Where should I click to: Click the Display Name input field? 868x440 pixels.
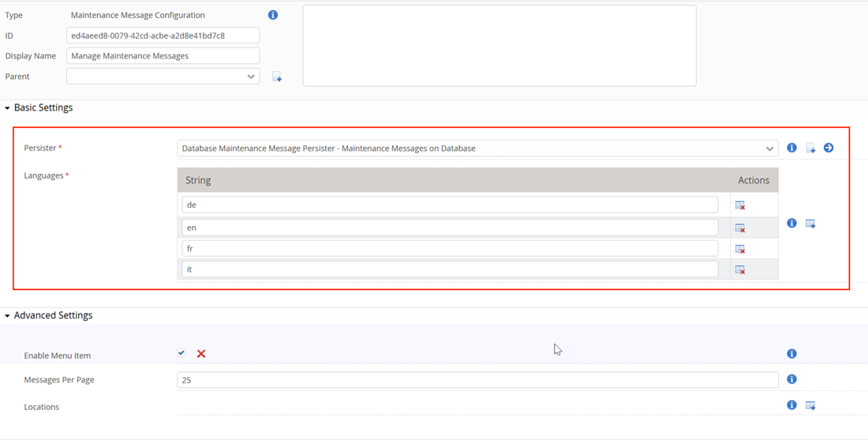[x=163, y=56]
